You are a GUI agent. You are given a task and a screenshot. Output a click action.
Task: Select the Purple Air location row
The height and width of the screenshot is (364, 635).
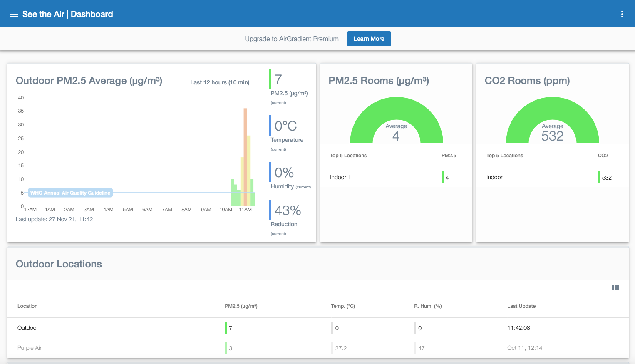click(x=30, y=348)
